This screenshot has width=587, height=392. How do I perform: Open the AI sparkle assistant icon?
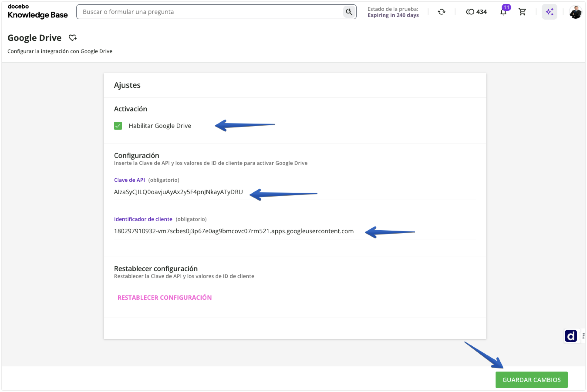point(550,12)
